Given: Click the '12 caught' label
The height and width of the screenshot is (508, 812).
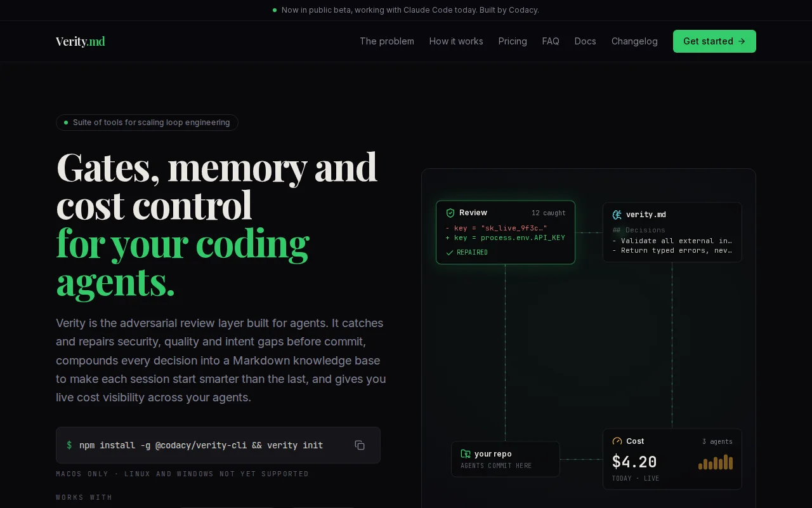Looking at the screenshot, I should coord(549,213).
